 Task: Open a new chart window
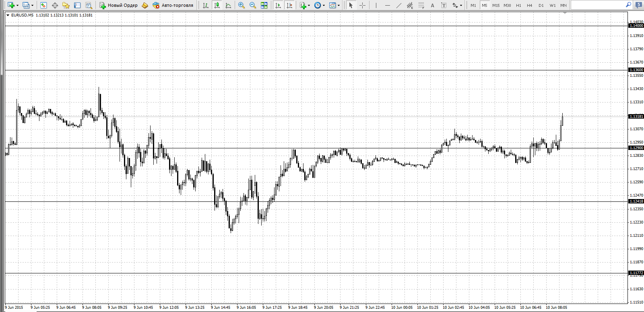tap(11, 5)
